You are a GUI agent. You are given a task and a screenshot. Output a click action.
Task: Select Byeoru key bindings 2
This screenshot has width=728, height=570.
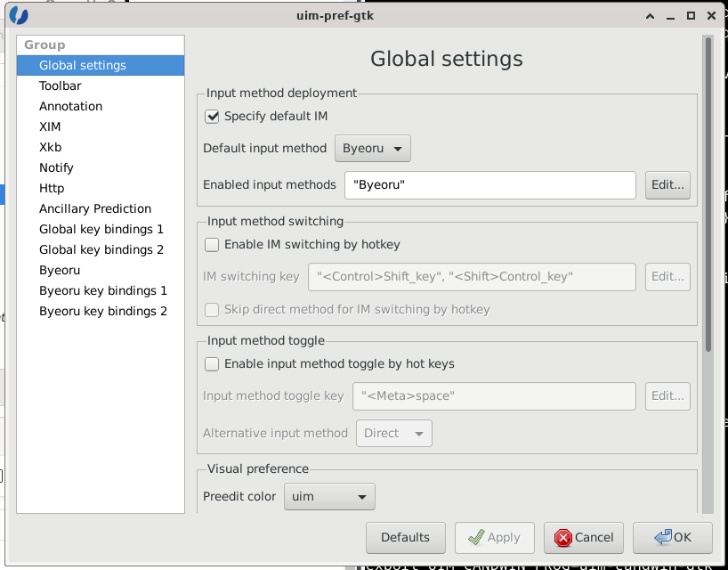(x=101, y=311)
